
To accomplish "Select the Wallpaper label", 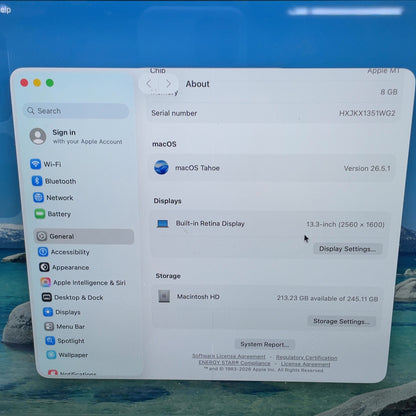I will [x=73, y=355].
